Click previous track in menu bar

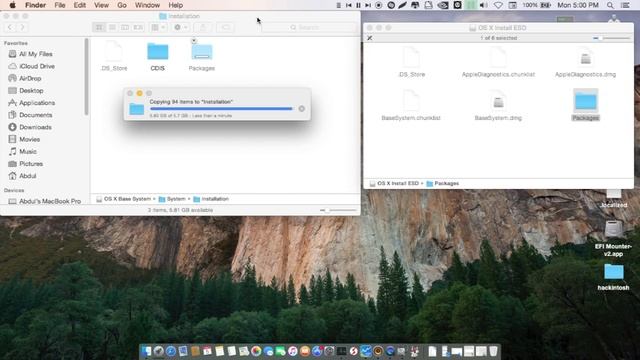[x=349, y=5]
